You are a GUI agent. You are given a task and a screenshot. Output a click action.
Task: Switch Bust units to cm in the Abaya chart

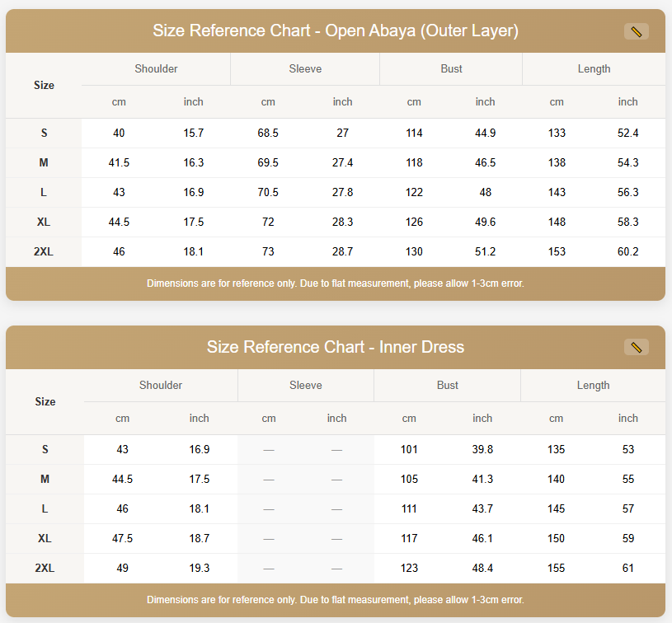pos(414,101)
